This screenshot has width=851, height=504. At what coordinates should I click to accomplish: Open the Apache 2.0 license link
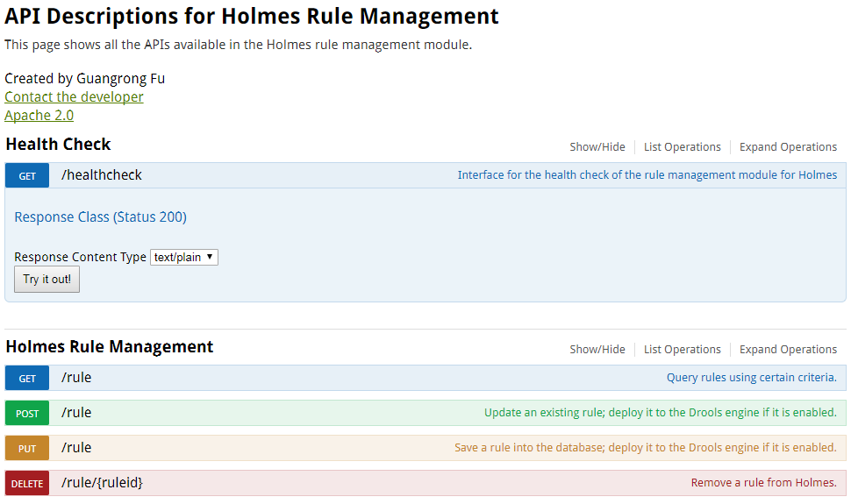tap(39, 116)
